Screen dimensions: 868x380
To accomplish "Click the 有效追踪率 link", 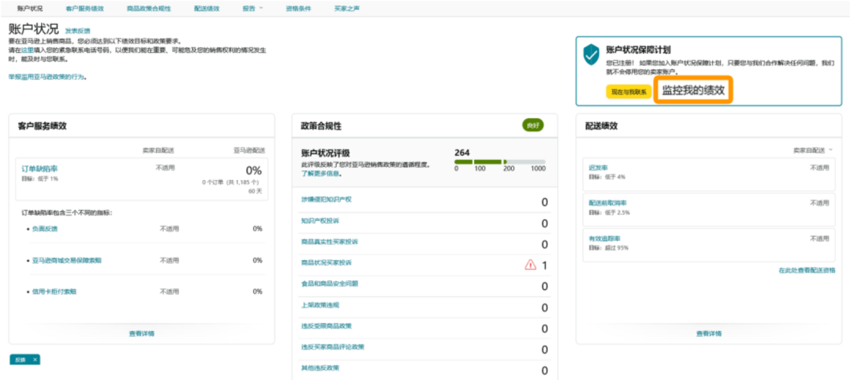I will tap(604, 239).
